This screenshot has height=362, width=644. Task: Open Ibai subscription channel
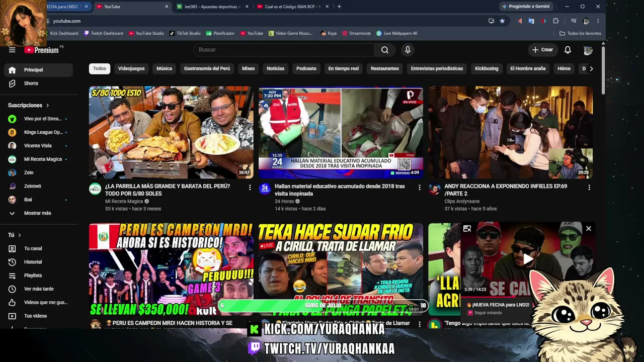click(x=38, y=200)
